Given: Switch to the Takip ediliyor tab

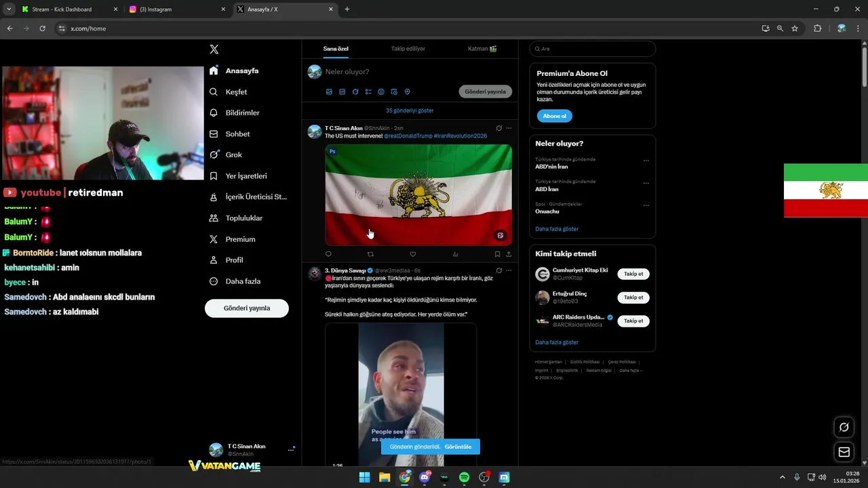Looking at the screenshot, I should 408,49.
